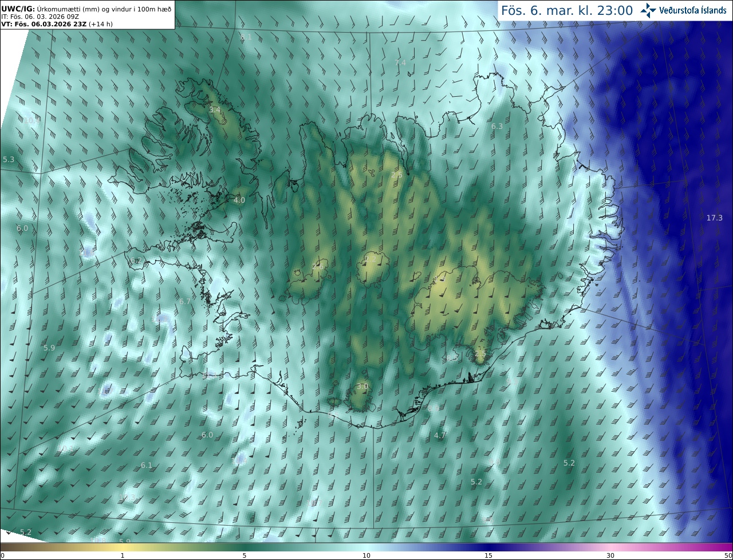Click the 5 tick on the colour scale
The height and width of the screenshot is (560, 733).
click(x=245, y=555)
